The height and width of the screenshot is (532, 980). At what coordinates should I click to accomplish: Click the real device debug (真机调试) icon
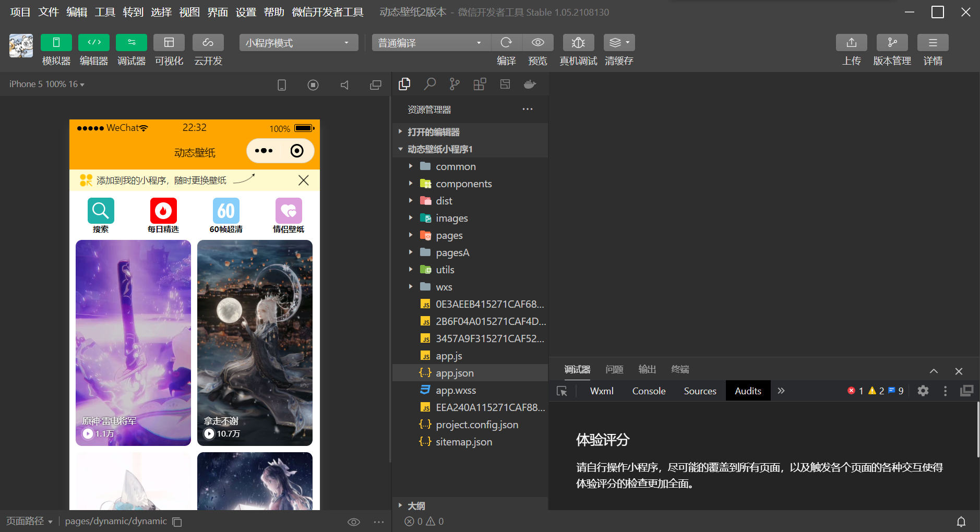point(578,43)
